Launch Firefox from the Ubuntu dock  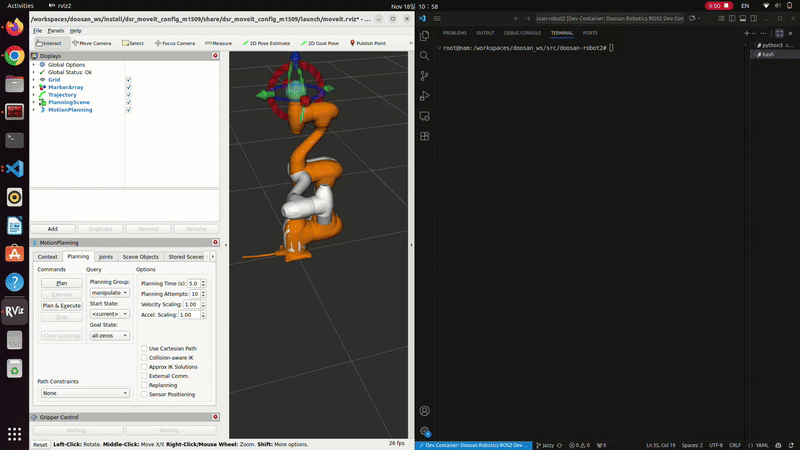point(14,28)
